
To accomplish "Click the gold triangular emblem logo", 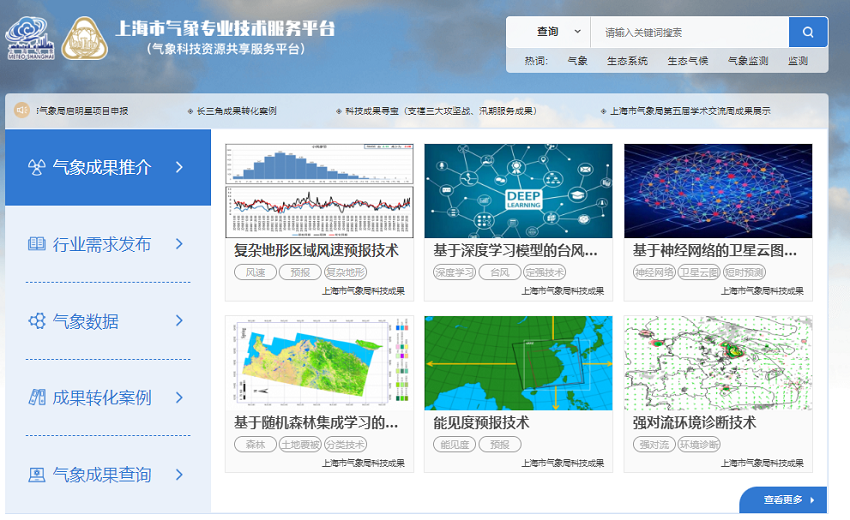I will point(85,38).
